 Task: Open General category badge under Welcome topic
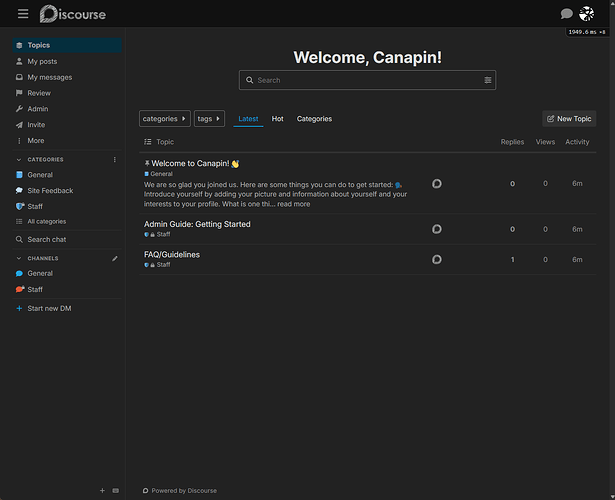(x=158, y=174)
